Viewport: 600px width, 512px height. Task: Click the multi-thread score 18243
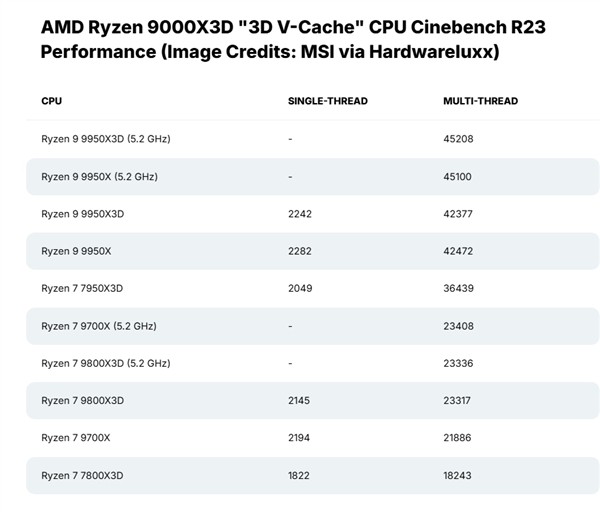[x=458, y=475]
